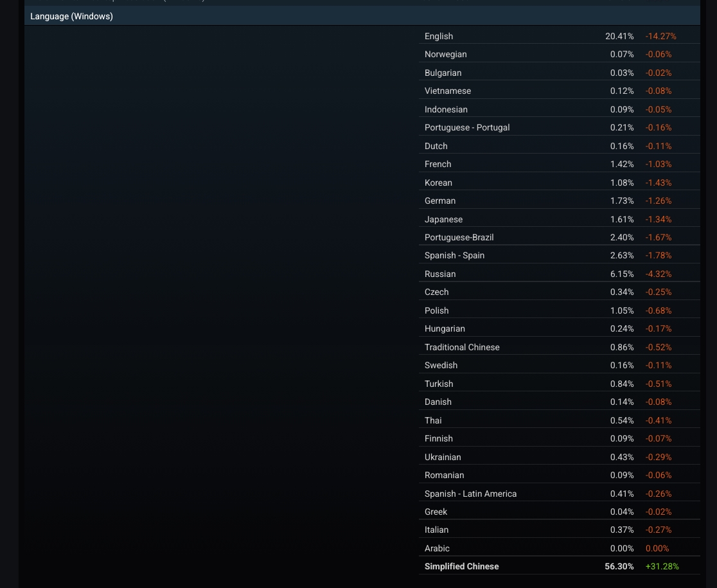Collapse the Language (Windows) section header
Image resolution: width=717 pixels, height=588 pixels.
pos(362,16)
